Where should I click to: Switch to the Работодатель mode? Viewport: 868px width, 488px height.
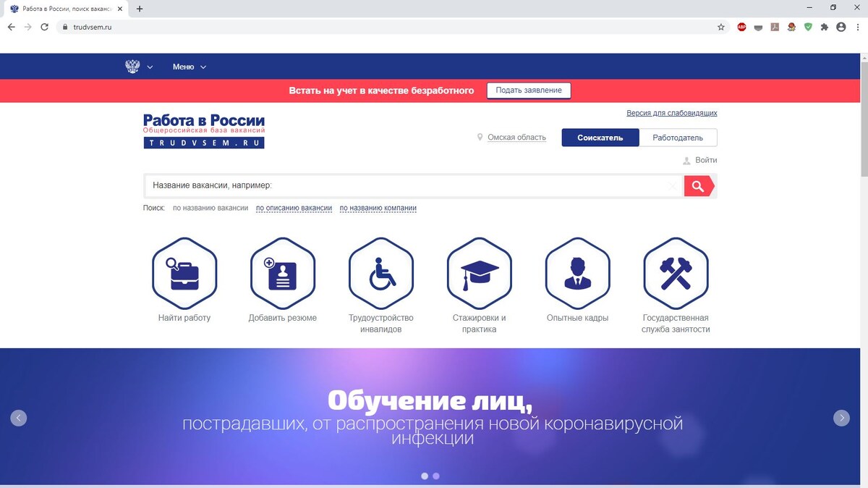[x=678, y=138]
